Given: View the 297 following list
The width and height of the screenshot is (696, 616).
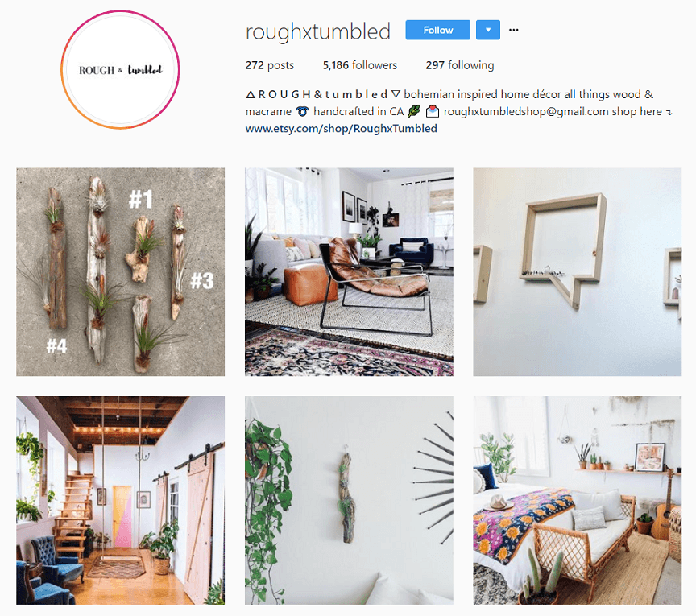Looking at the screenshot, I should [x=460, y=65].
